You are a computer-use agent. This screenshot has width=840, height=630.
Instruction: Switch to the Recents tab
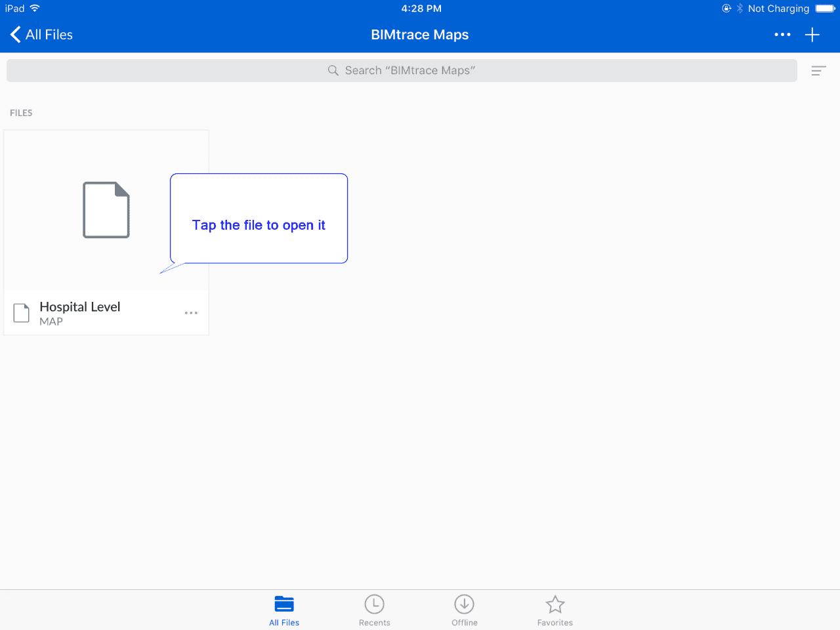(x=374, y=611)
